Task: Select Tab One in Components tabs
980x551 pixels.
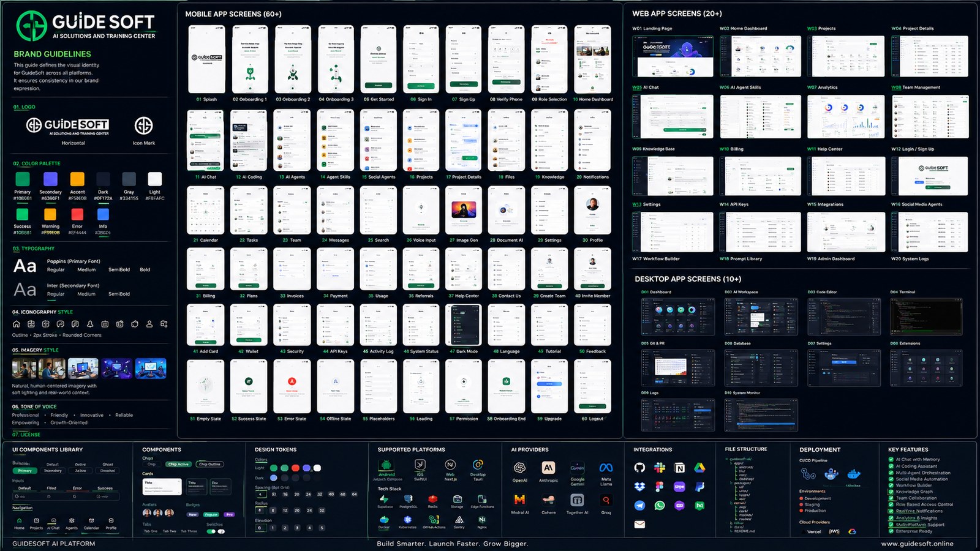Action: tap(151, 531)
